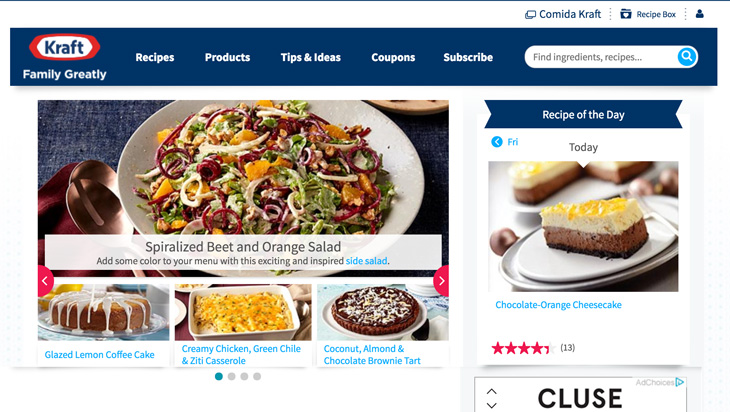Select the second carousel page dot
The width and height of the screenshot is (730, 412).
(231, 376)
